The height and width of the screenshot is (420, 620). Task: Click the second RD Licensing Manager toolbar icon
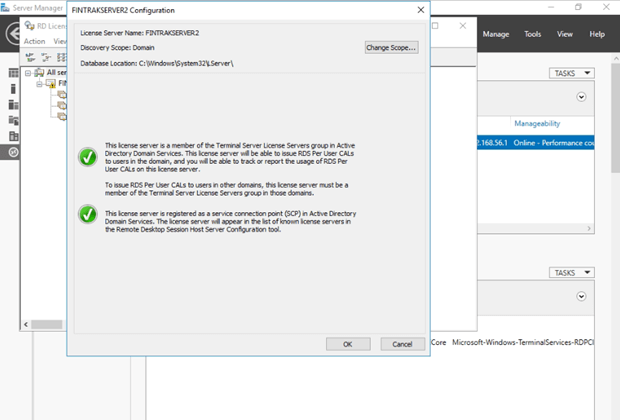click(x=46, y=58)
